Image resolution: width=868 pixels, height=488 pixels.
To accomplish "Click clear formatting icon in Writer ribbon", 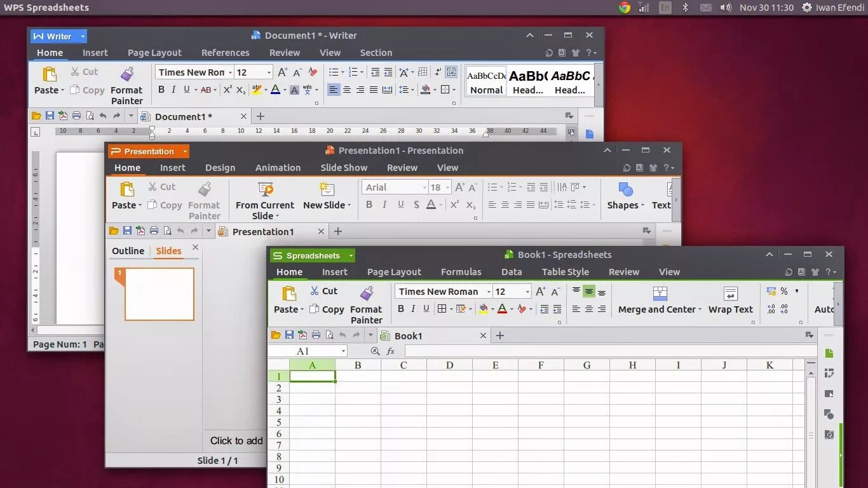I will tap(313, 72).
